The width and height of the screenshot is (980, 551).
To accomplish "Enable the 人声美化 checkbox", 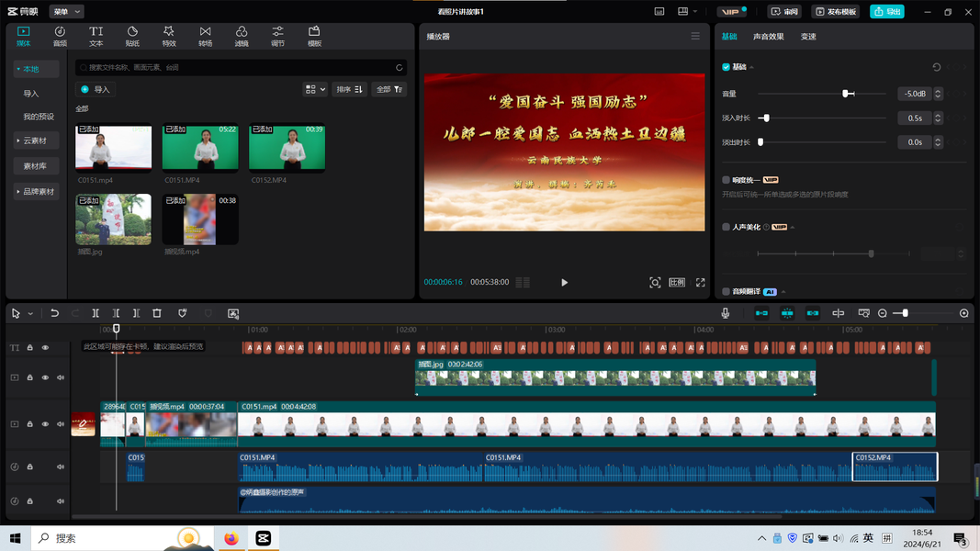I will tap(726, 227).
